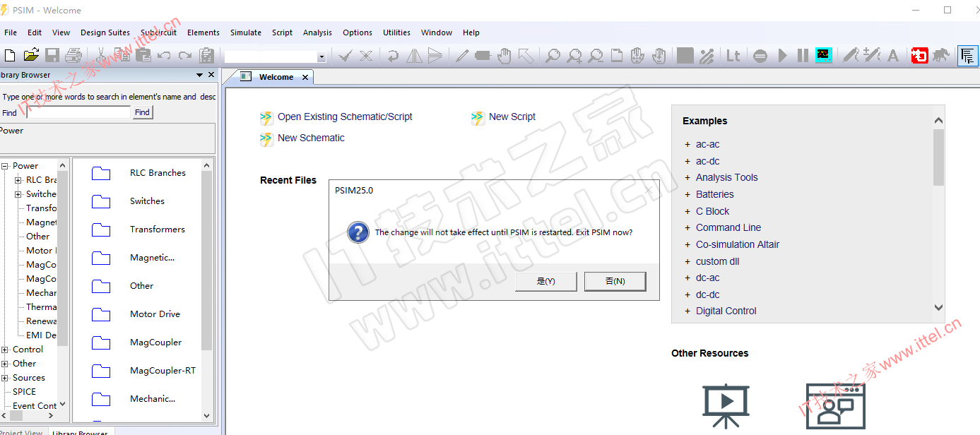Click the printer toolbar icon
Viewport: 980px width, 435px height.
73,55
